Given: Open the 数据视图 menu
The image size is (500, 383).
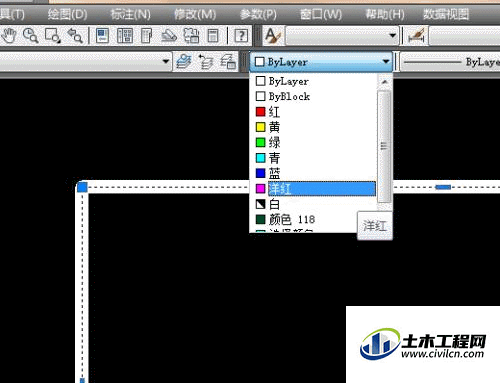Looking at the screenshot, I should 446,14.
